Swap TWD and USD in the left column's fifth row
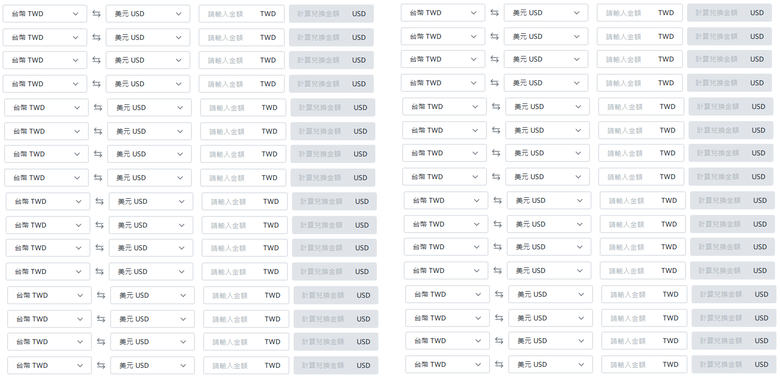This screenshot has height=382, width=780. 98,107
